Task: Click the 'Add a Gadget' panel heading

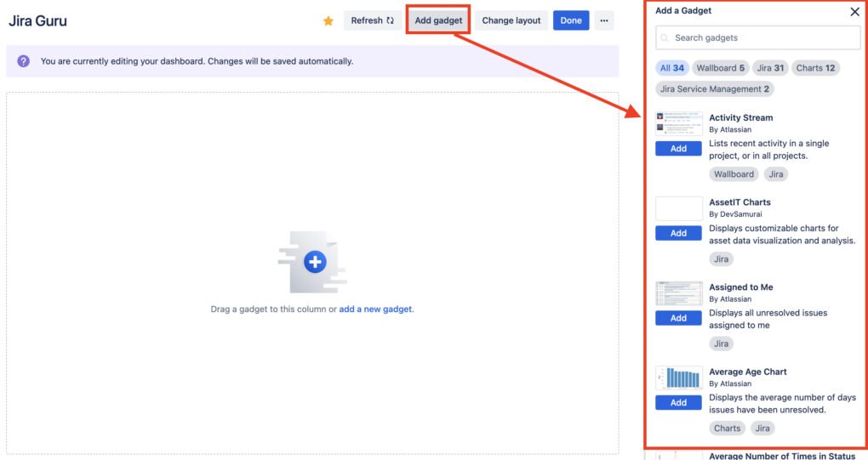Action: click(683, 10)
